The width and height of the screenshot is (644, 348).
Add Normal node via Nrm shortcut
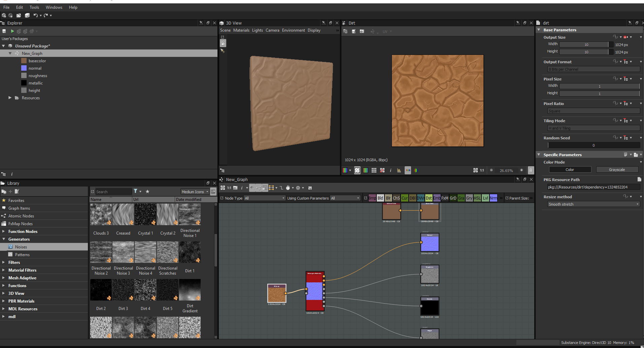tap(493, 198)
